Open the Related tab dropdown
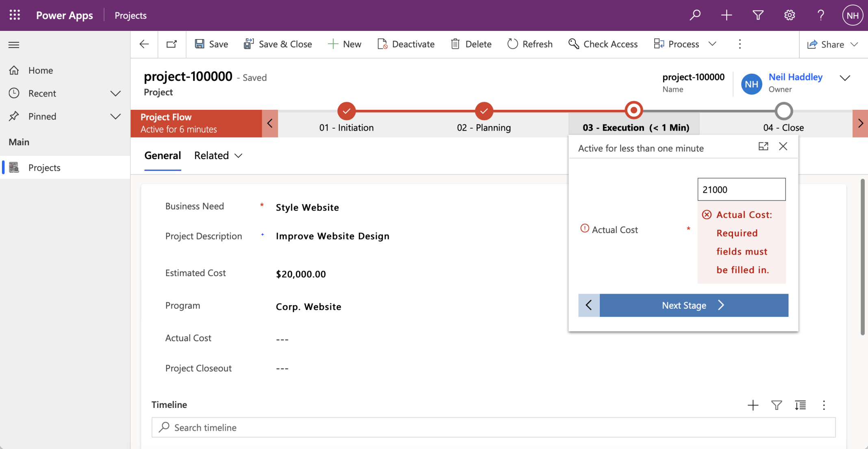 (218, 156)
